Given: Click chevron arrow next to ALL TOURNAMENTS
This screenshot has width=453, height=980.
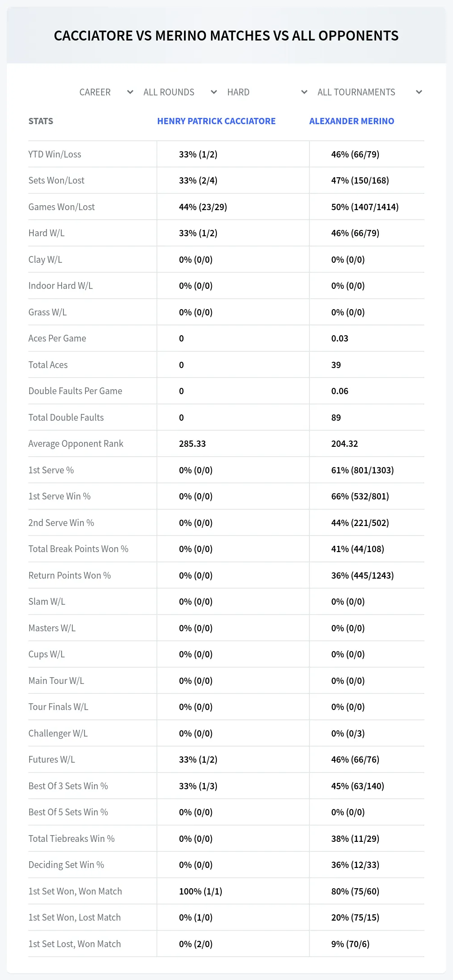Looking at the screenshot, I should tap(419, 92).
